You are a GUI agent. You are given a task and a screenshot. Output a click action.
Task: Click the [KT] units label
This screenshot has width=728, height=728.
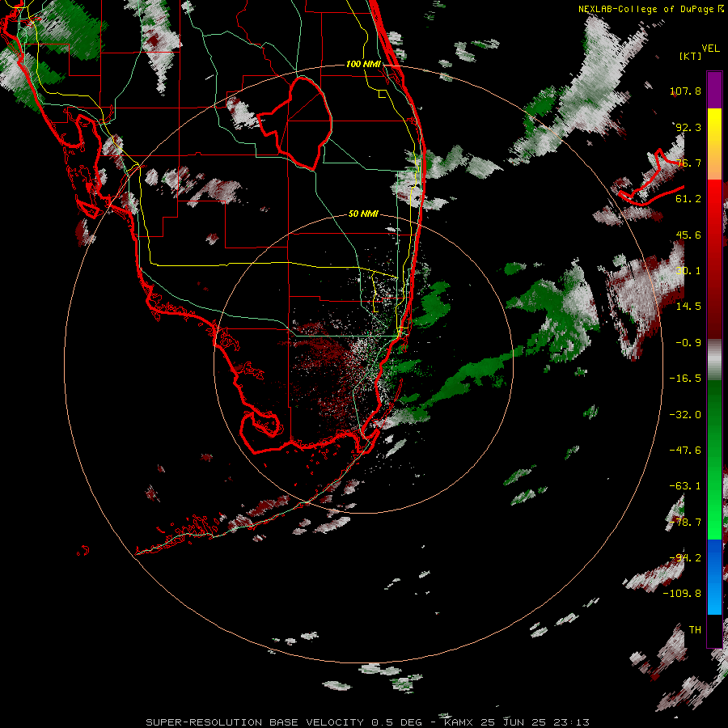coord(691,56)
